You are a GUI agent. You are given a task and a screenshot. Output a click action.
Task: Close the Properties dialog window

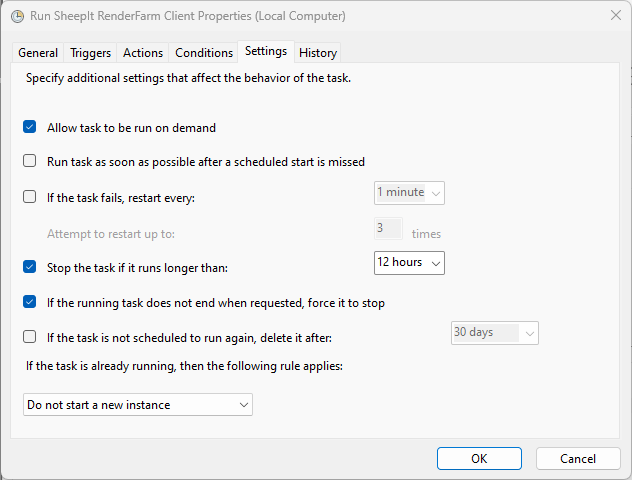click(x=615, y=16)
